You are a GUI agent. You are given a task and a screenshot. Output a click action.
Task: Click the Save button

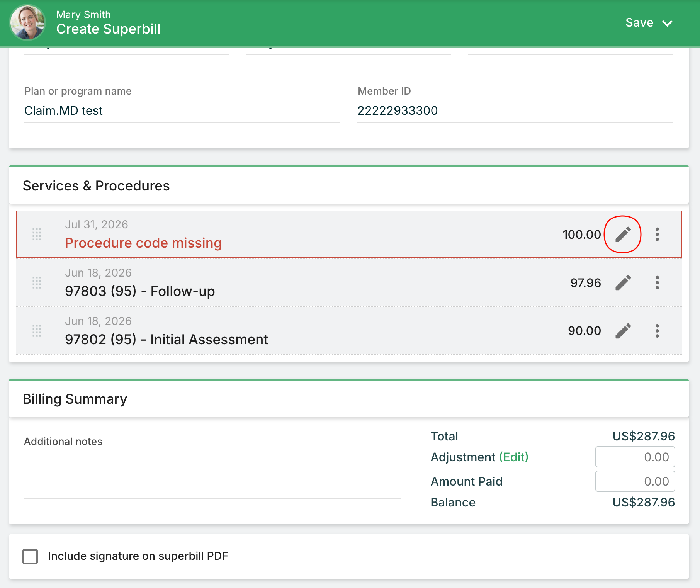click(639, 23)
